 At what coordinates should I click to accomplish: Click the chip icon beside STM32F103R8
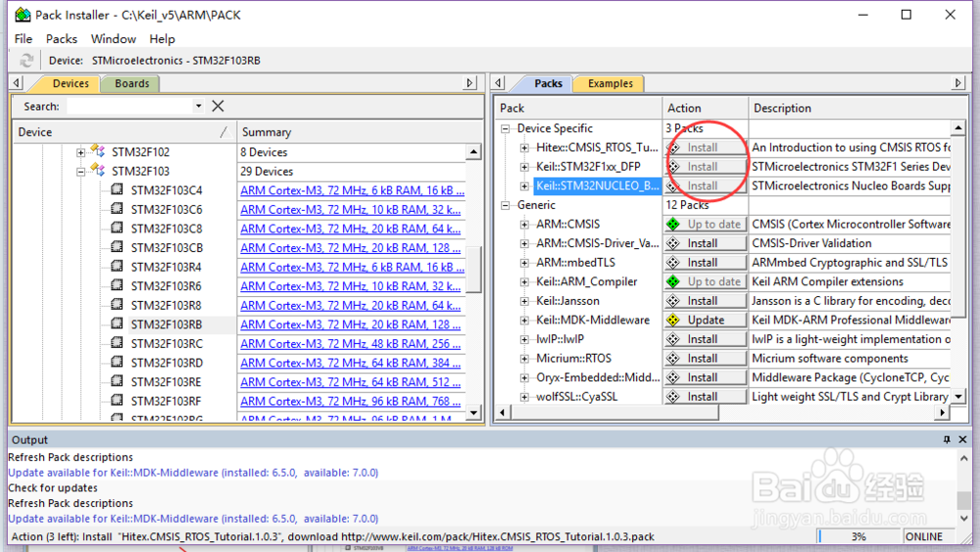click(x=117, y=305)
